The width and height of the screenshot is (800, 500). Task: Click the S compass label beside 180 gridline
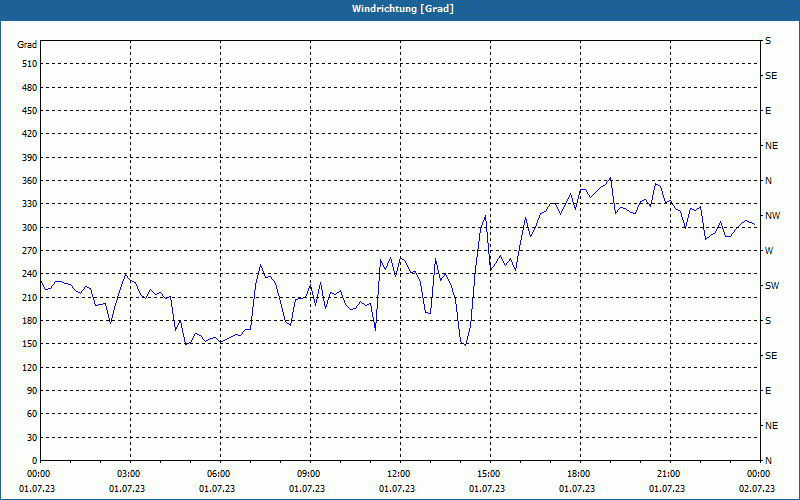[x=768, y=321]
